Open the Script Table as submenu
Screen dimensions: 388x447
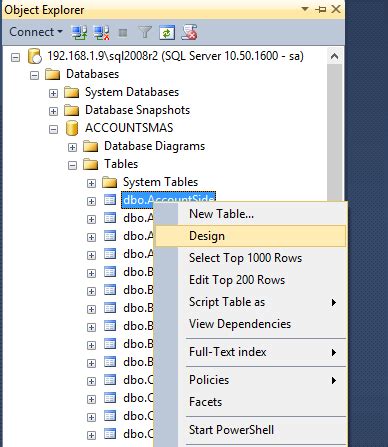[251, 302]
